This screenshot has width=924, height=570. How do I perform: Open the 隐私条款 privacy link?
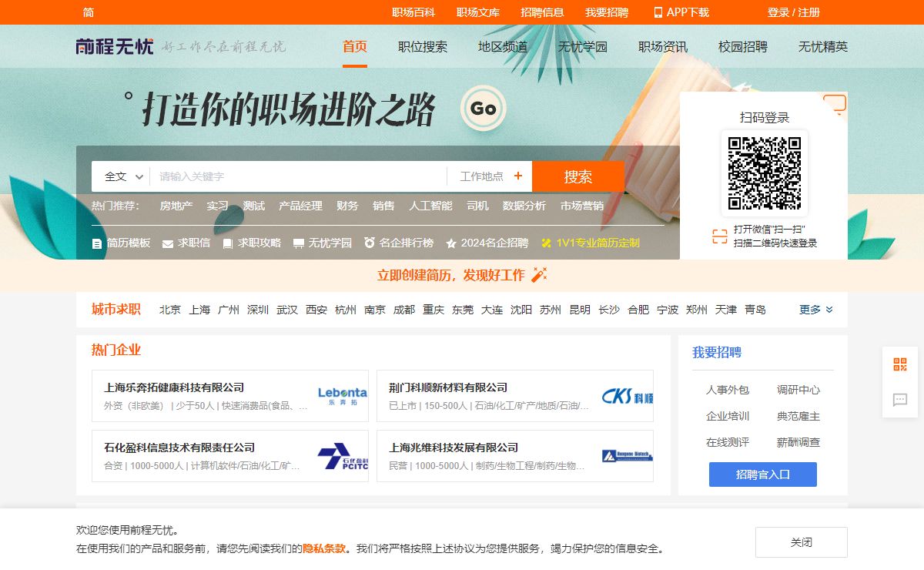pos(323,548)
